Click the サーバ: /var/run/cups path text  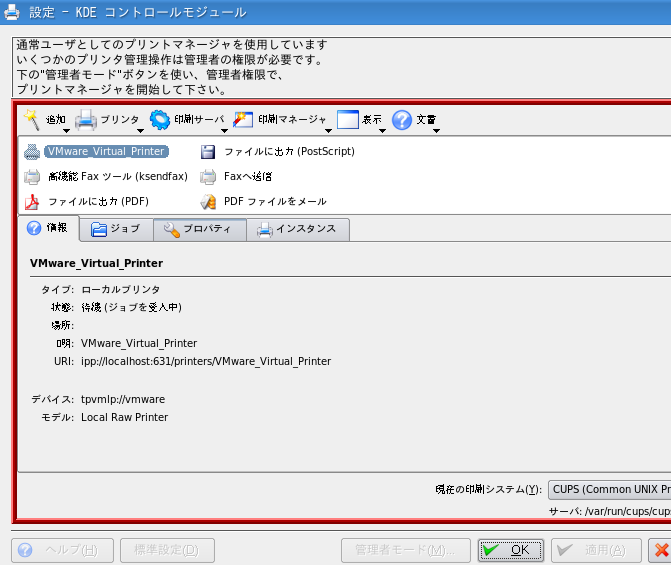click(610, 511)
